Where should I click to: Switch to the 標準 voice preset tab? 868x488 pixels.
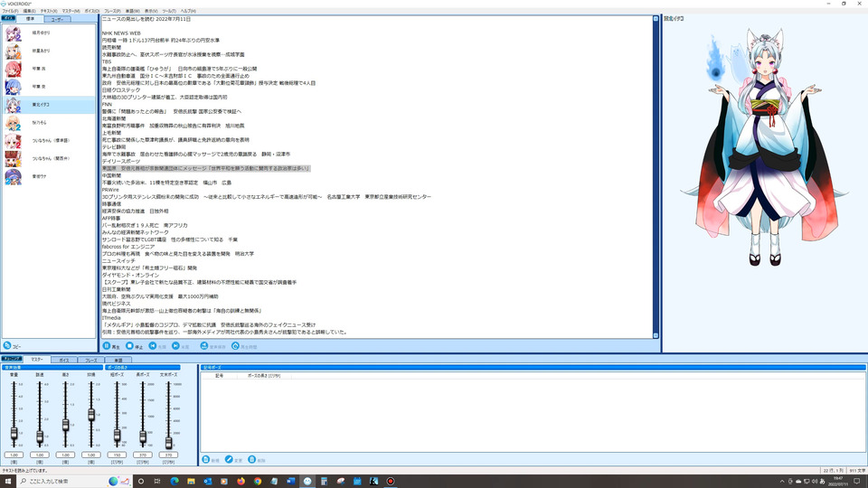(31, 19)
